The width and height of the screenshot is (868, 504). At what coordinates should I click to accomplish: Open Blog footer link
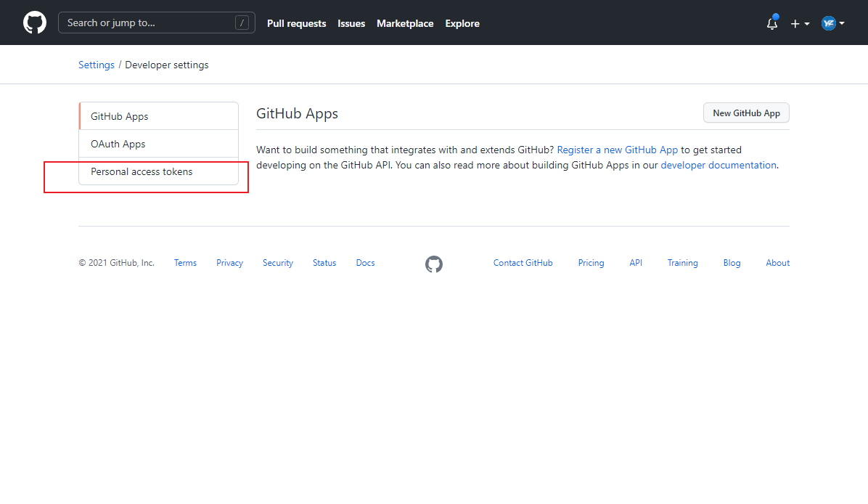click(x=732, y=263)
